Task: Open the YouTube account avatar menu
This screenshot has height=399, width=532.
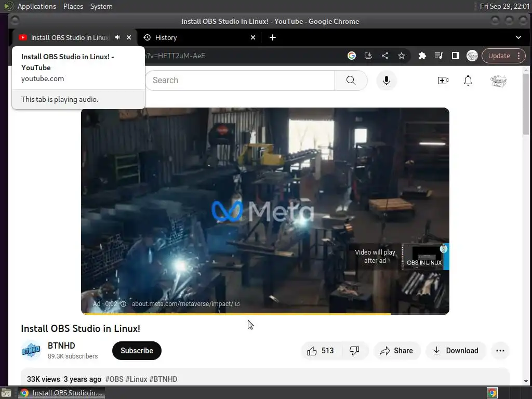Action: tap(498, 81)
